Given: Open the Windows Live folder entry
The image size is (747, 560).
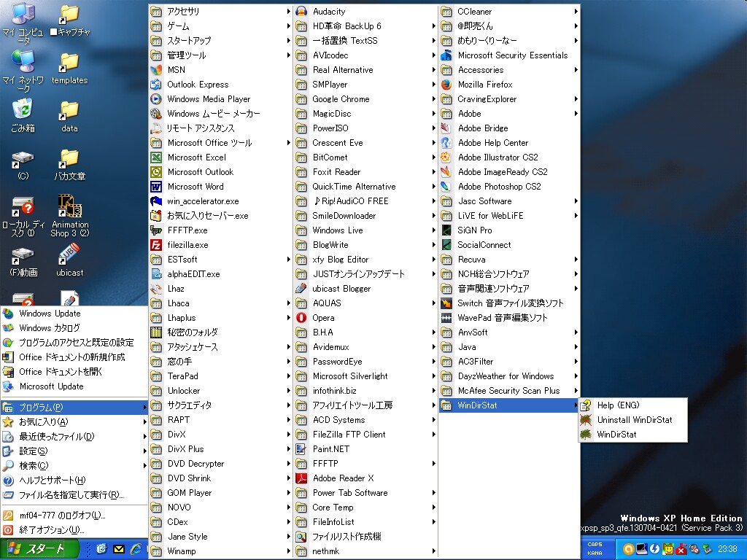Looking at the screenshot, I should coord(366,230).
